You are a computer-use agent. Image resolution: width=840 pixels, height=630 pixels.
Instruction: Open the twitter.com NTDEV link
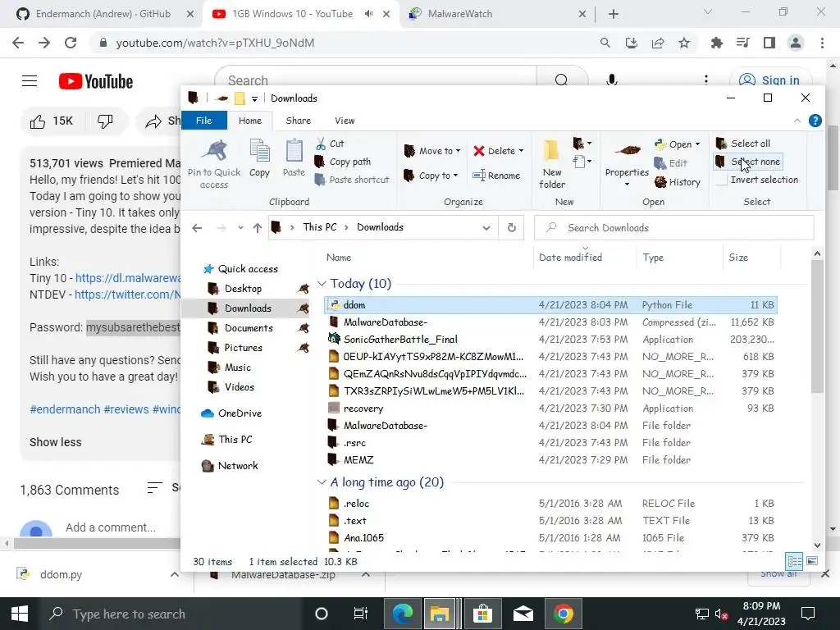point(127,294)
